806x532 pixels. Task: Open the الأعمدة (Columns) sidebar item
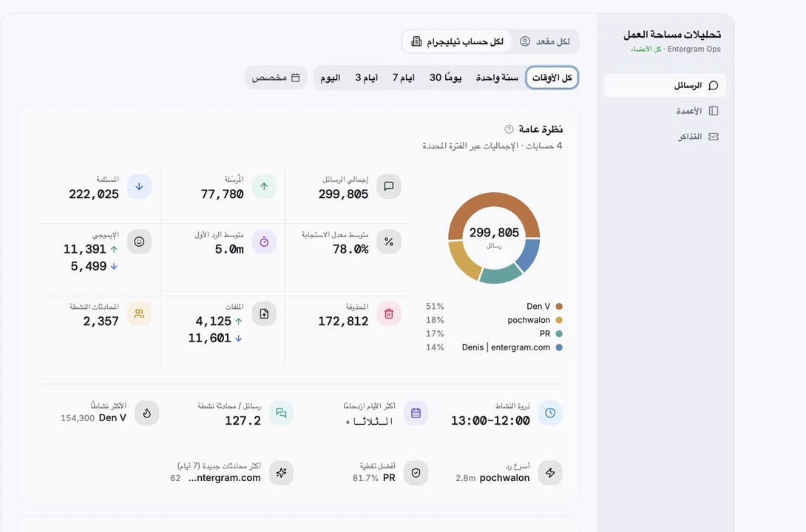[665, 111]
